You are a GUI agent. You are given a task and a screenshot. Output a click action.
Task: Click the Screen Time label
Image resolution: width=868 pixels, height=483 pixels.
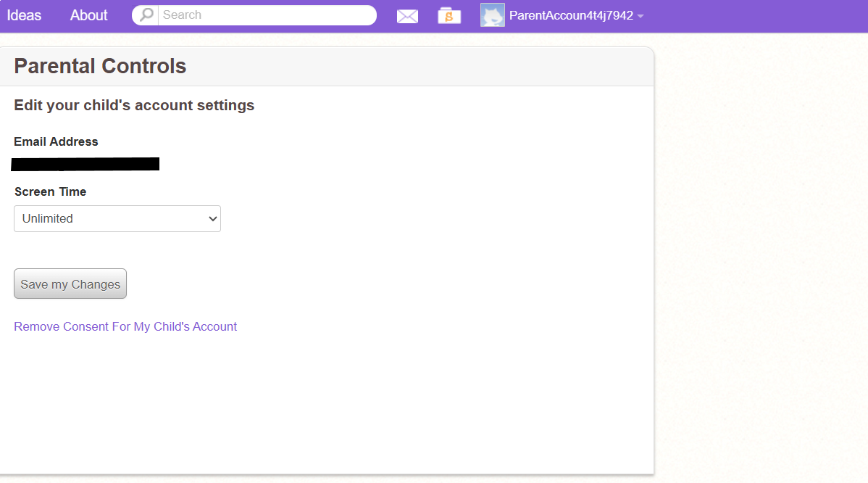(x=50, y=191)
